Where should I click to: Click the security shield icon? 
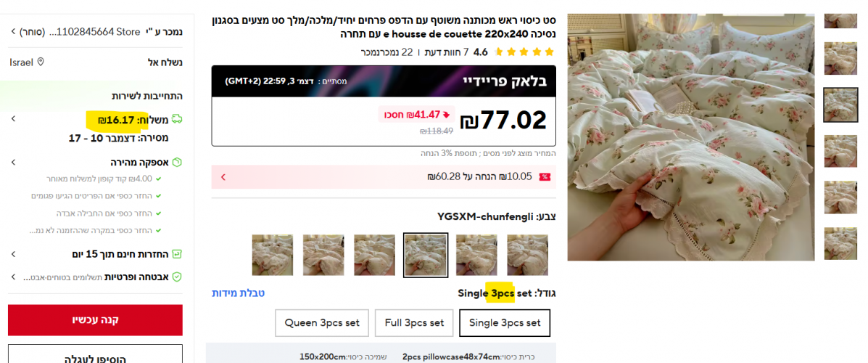177,277
